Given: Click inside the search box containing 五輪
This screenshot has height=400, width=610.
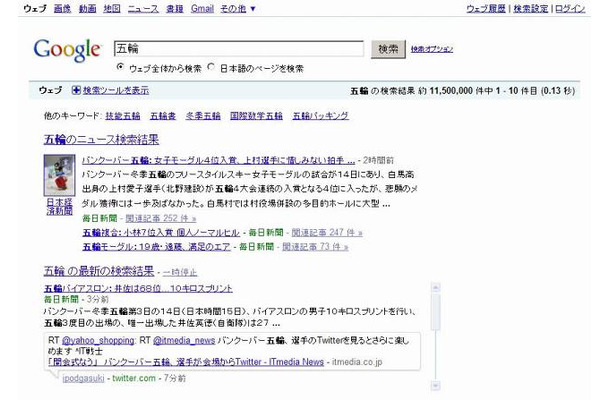Looking at the screenshot, I should point(239,49).
